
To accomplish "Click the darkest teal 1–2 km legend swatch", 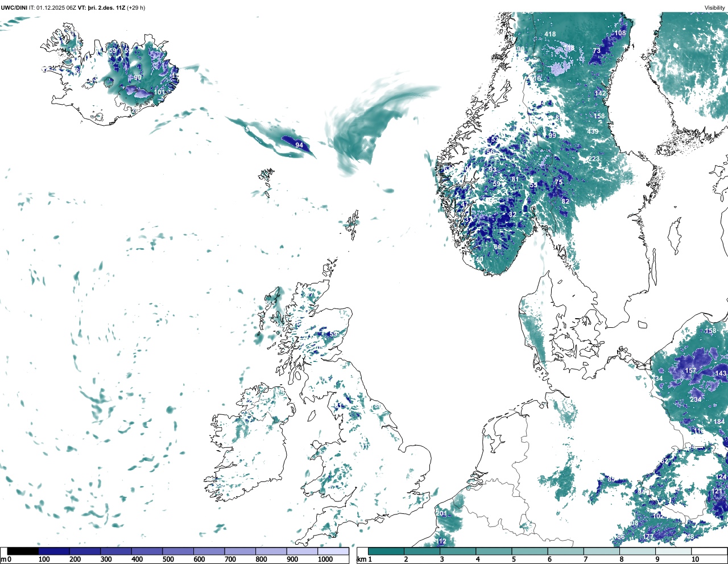I will pyautogui.click(x=386, y=551).
